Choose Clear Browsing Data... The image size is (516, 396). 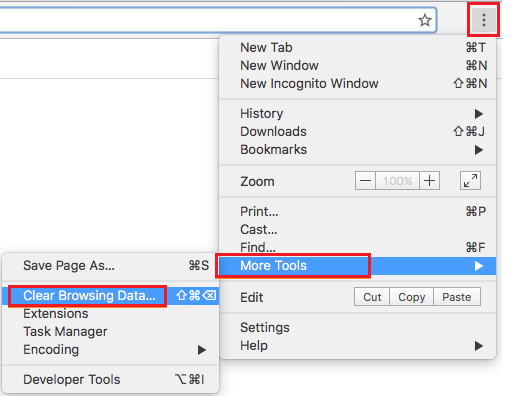coord(110,296)
